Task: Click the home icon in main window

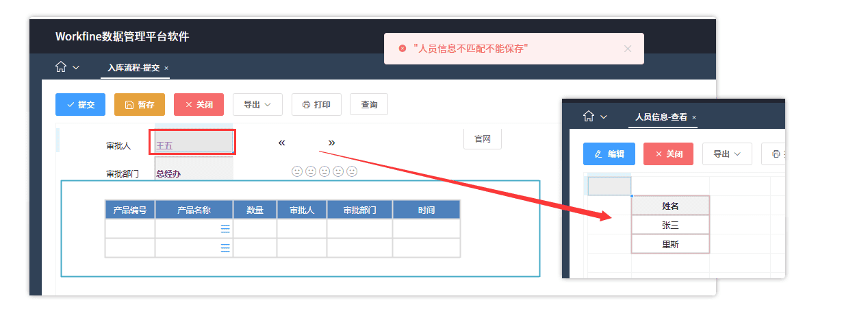Action: pos(61,67)
